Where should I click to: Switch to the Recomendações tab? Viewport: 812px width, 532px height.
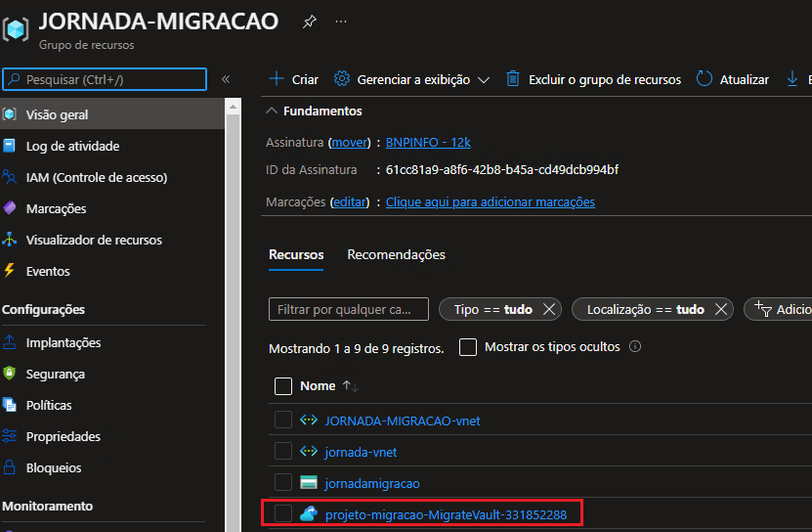point(396,254)
